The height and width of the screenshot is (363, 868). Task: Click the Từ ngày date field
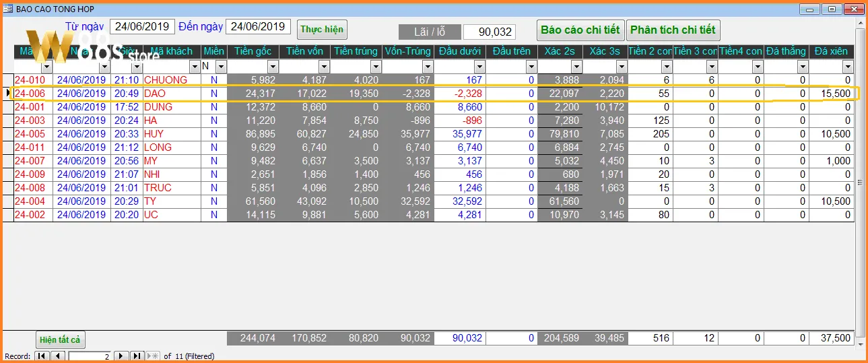pos(142,26)
